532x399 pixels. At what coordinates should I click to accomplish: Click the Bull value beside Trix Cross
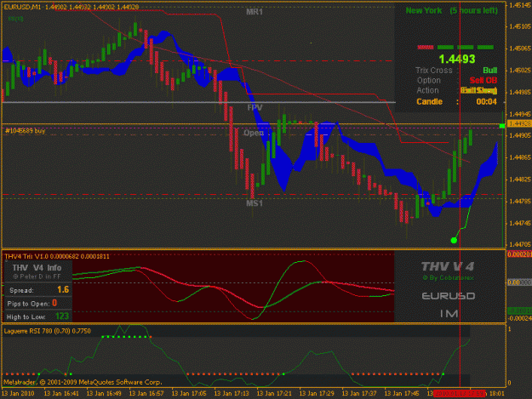coord(490,71)
